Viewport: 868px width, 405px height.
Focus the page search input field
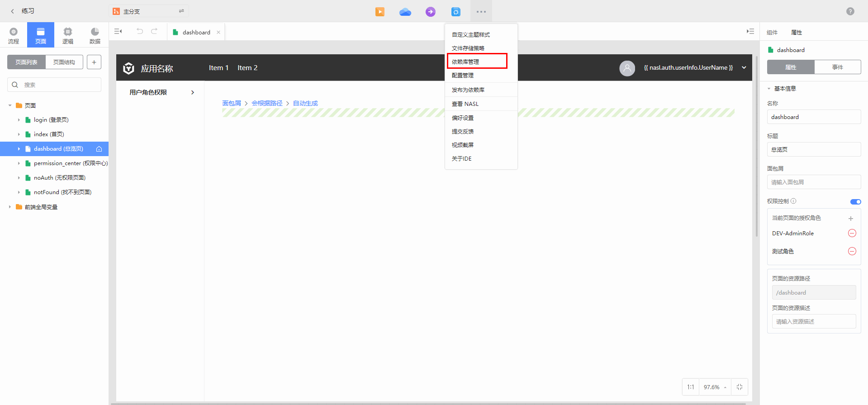point(54,85)
